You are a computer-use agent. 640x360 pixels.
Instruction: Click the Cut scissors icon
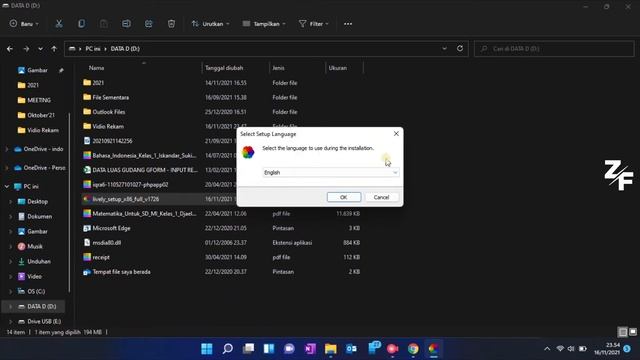coord(59,24)
